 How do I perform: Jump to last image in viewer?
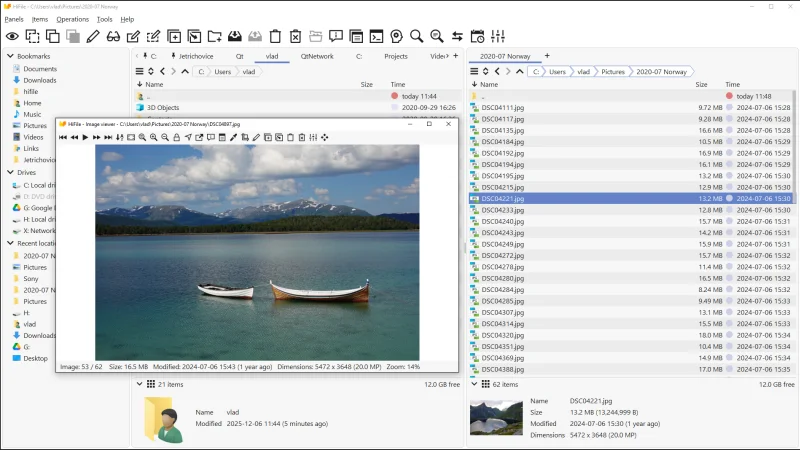pos(108,137)
